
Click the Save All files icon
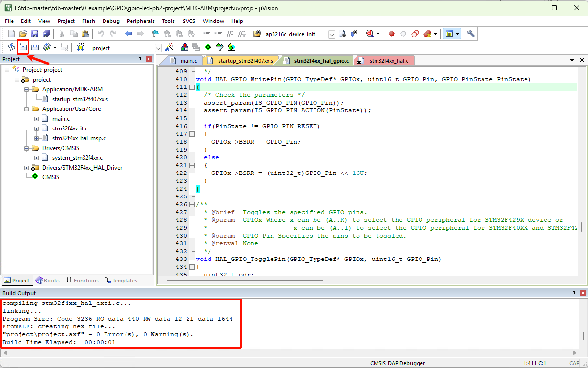click(46, 34)
